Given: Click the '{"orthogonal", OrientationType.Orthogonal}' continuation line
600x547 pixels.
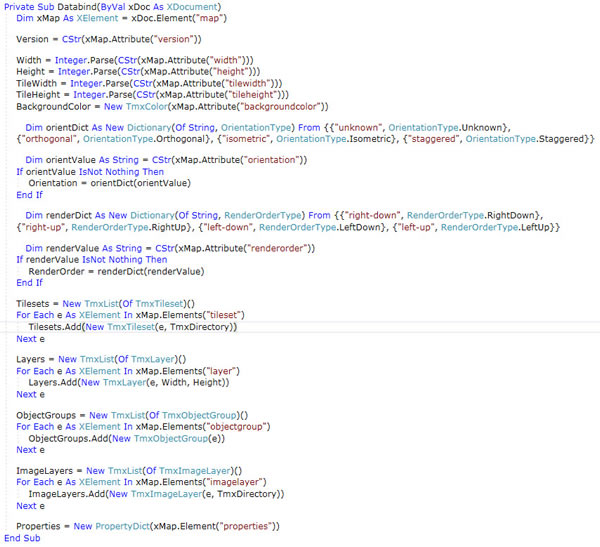Looking at the screenshot, I should 305,139.
